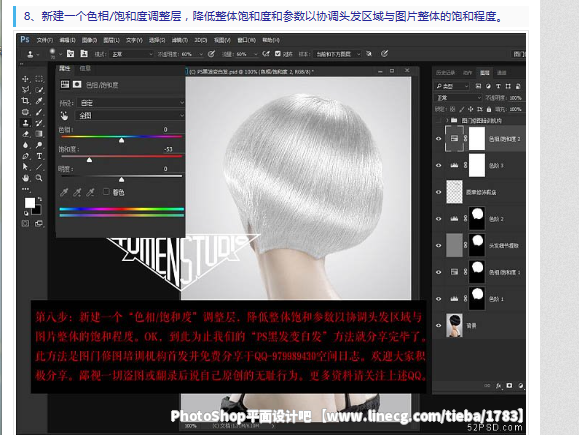
Task: Open the Clone Source panel icon
Action: [84, 54]
